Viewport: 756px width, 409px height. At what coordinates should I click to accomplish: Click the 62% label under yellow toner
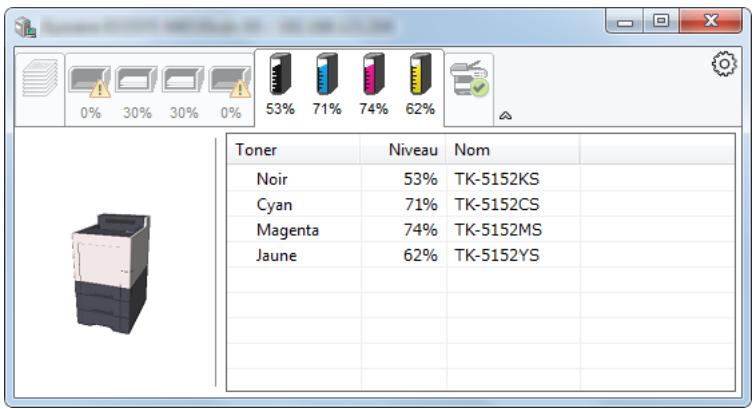point(420,109)
